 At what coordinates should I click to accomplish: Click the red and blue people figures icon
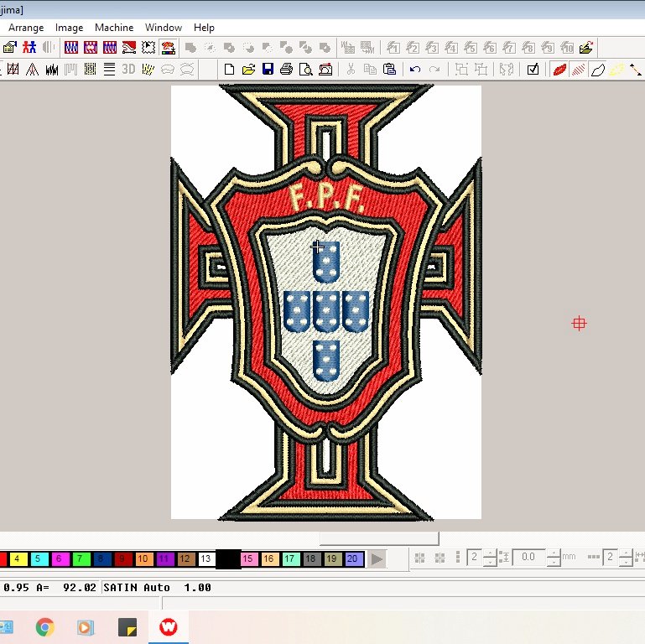[x=29, y=48]
